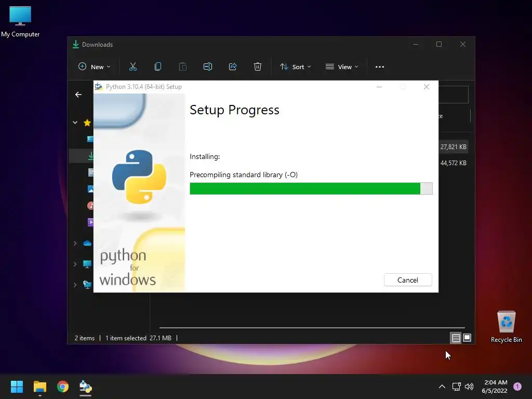
Task: Cancel the Python installation
Action: coord(407,280)
